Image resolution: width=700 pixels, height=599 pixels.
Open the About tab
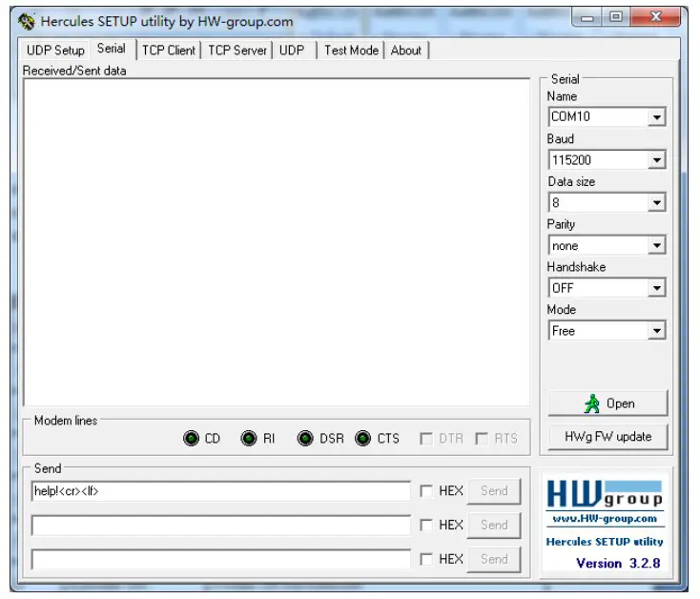(x=406, y=50)
